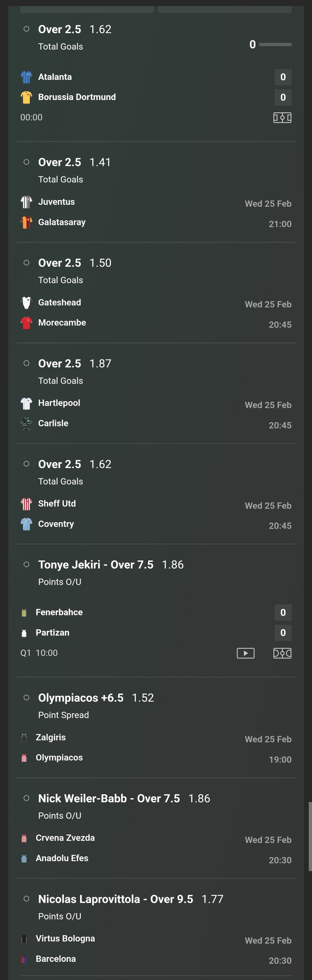The image size is (312, 980).
Task: Click the Nick Weiler-Babb - Over 7.5 selection text
Action: point(109,798)
